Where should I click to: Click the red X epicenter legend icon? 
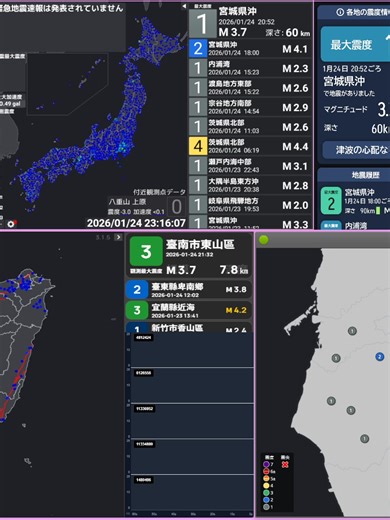pos(285,464)
